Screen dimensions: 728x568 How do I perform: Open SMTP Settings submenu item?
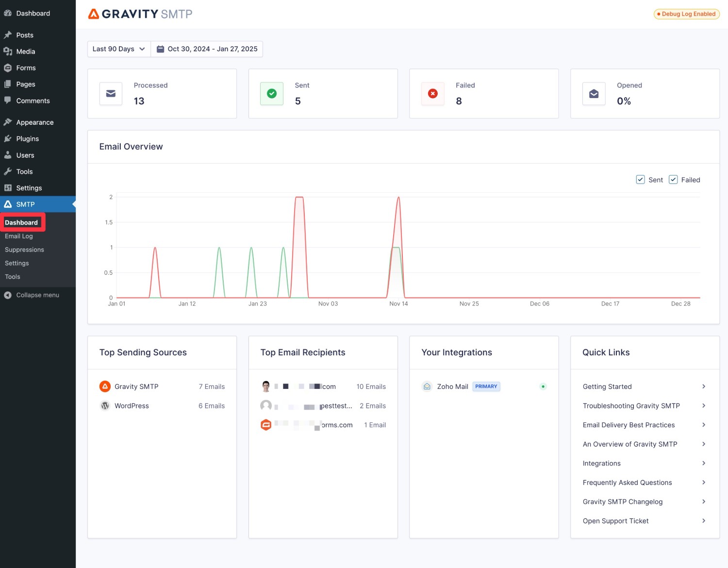(x=17, y=263)
